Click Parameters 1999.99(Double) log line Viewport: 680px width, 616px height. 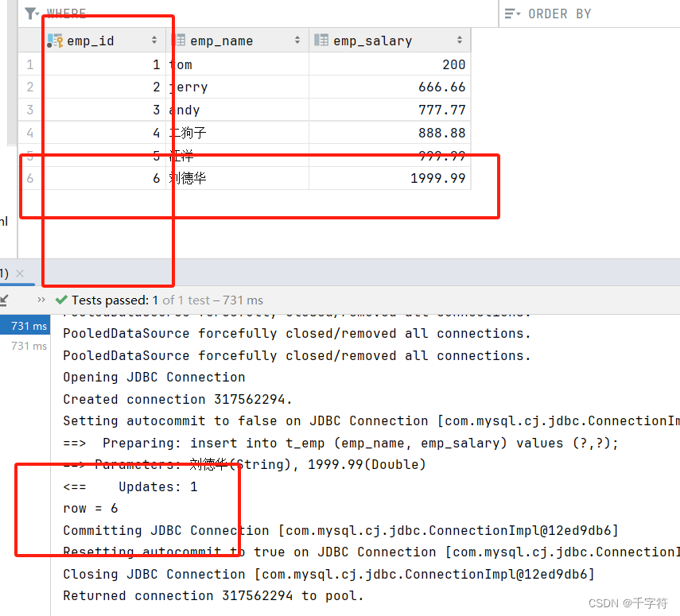[245, 465]
